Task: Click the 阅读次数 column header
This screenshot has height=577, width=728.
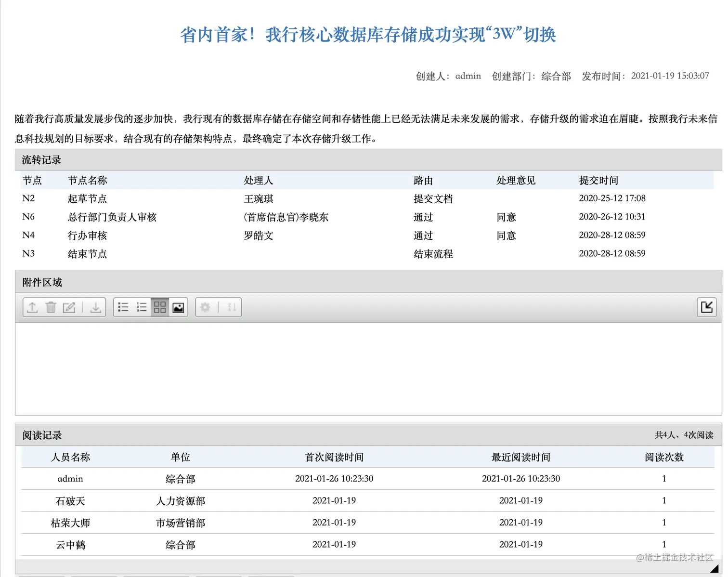Action: pos(664,457)
